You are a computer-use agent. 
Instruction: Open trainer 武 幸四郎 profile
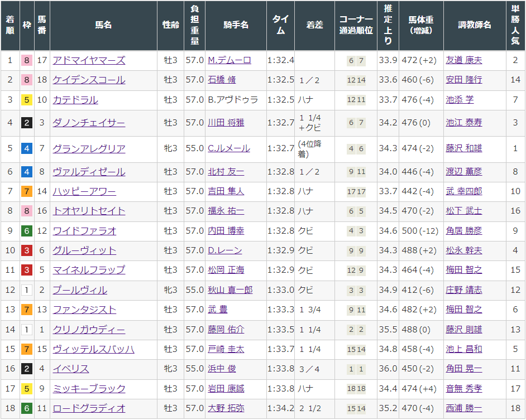click(464, 191)
